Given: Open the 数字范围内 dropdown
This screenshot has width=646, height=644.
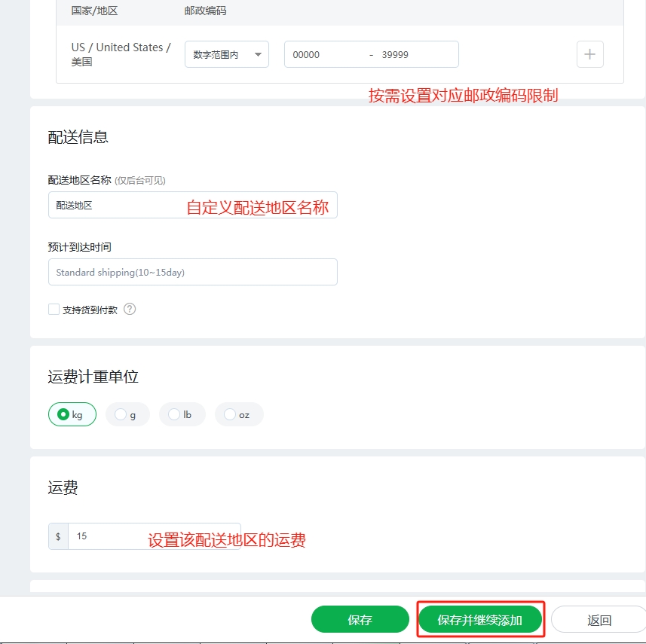Looking at the screenshot, I should [226, 54].
